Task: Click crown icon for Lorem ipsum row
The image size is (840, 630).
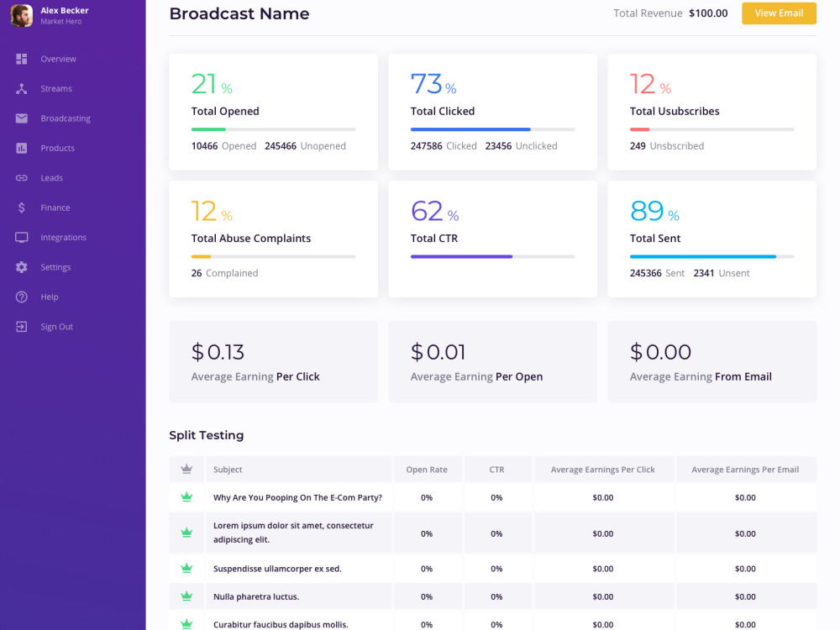Action: pyautogui.click(x=186, y=533)
